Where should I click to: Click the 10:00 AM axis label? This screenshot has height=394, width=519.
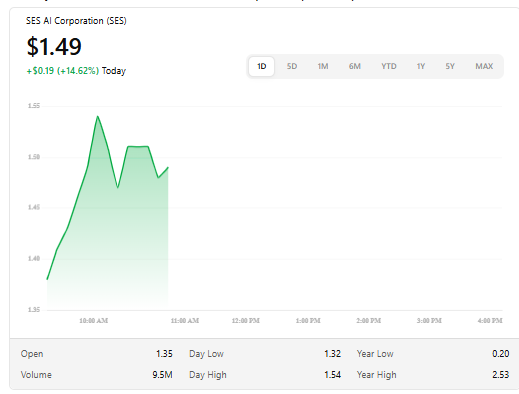[94, 321]
